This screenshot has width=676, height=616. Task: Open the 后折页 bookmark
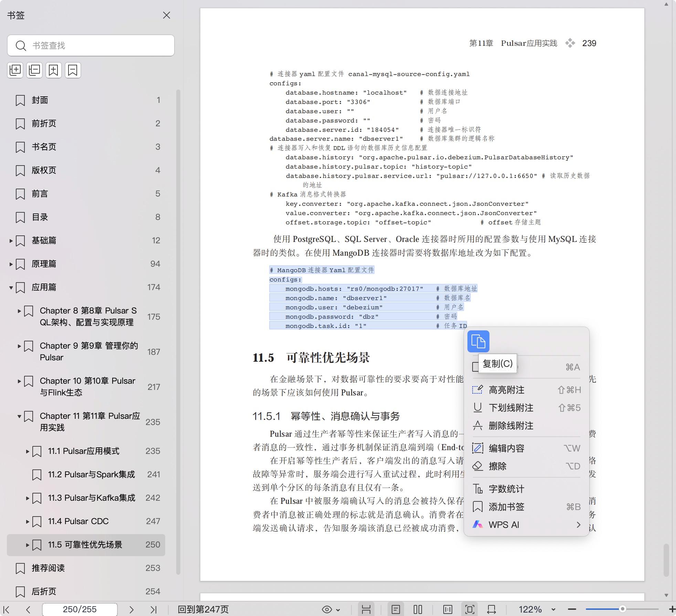click(86, 592)
